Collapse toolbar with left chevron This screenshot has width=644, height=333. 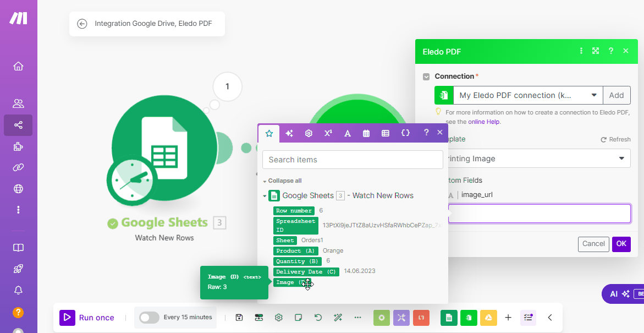pyautogui.click(x=550, y=318)
